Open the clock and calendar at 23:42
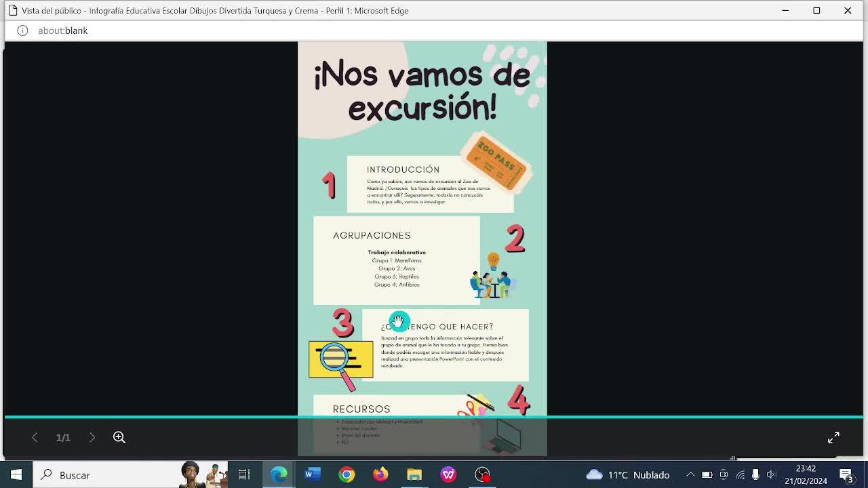Image resolution: width=868 pixels, height=488 pixels. [806, 474]
